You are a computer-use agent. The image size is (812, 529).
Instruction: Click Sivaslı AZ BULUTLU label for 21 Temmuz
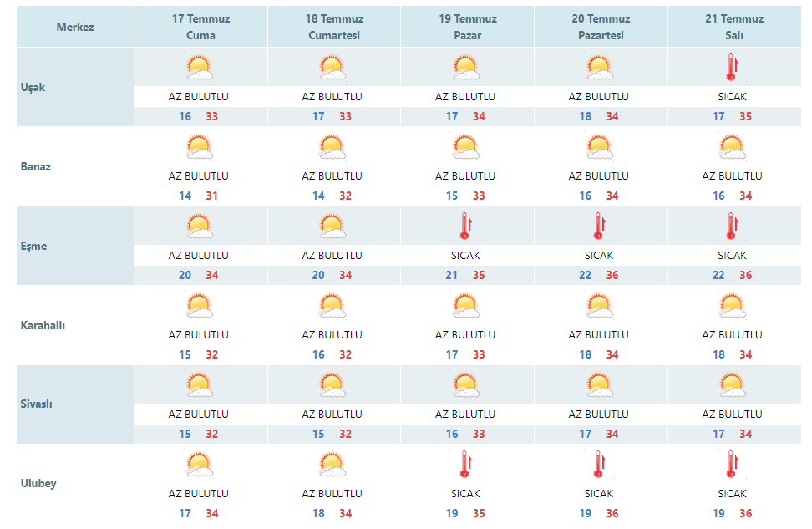[x=733, y=414]
